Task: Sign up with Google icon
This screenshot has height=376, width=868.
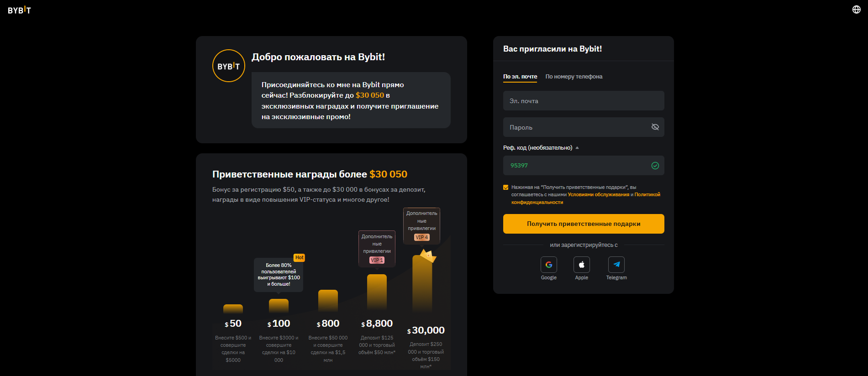Action: tap(548, 265)
